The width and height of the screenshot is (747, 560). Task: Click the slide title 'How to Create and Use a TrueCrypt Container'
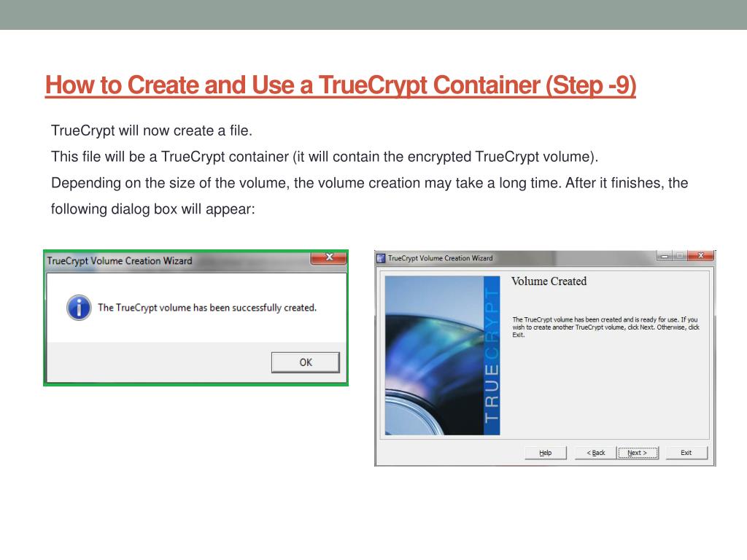point(341,85)
